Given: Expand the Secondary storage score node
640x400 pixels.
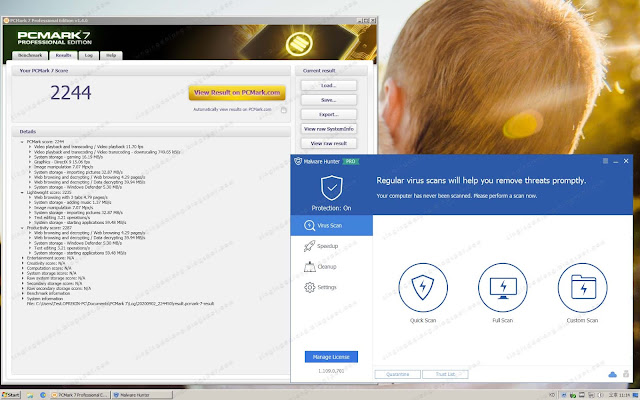Looking at the screenshot, I should pyautogui.click(x=22, y=283).
